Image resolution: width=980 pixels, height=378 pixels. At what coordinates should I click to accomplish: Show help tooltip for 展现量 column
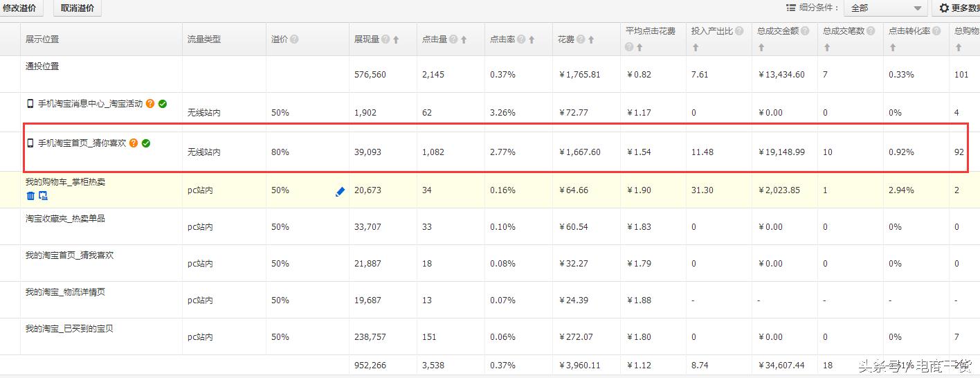click(385, 39)
